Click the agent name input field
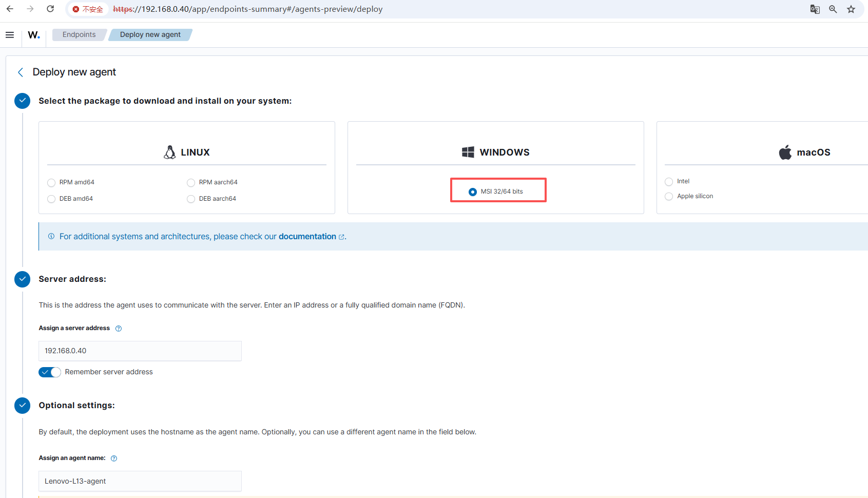Screen dimensions: 868x498 click(x=140, y=481)
